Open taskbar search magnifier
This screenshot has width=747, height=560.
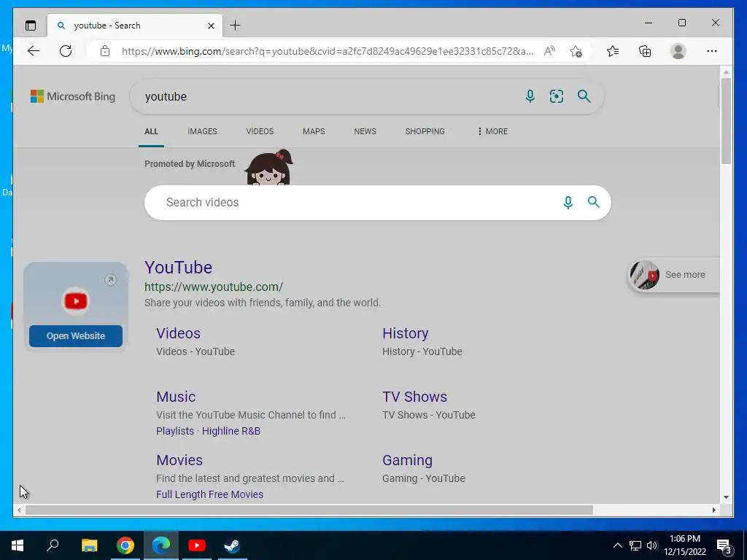click(x=53, y=545)
